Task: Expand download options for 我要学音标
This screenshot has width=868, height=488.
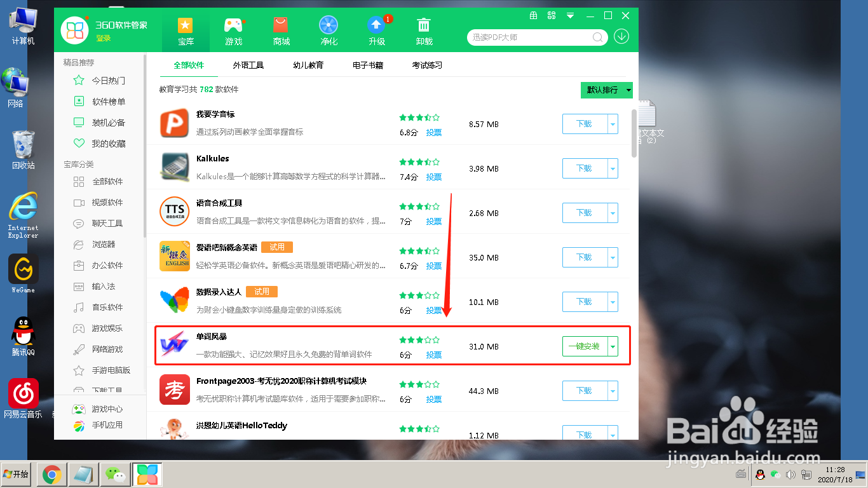Action: coord(613,124)
